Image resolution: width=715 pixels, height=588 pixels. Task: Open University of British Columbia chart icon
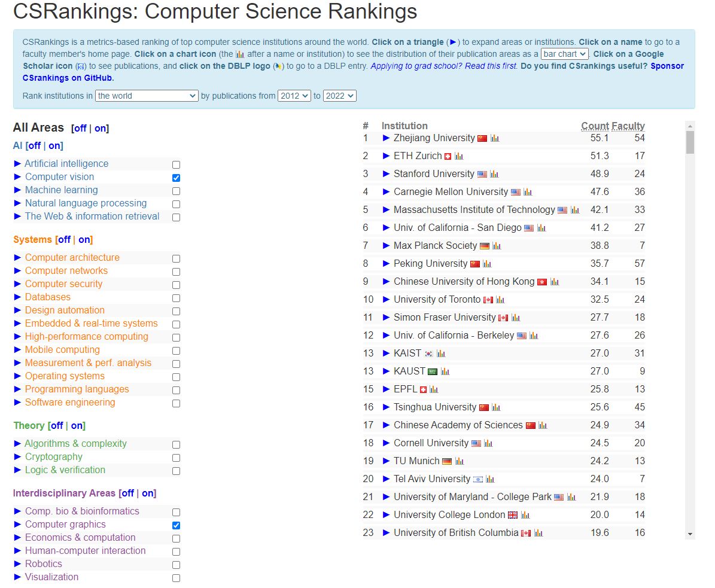click(538, 534)
